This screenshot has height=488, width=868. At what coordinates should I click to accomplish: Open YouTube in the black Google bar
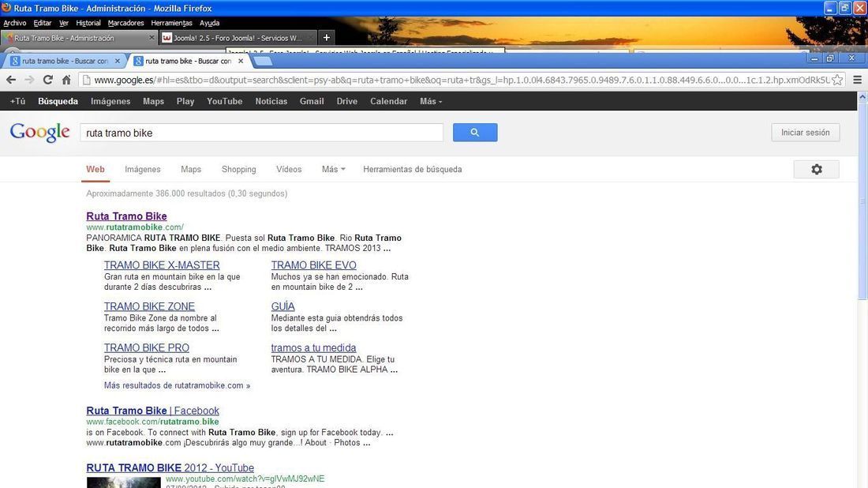click(225, 101)
